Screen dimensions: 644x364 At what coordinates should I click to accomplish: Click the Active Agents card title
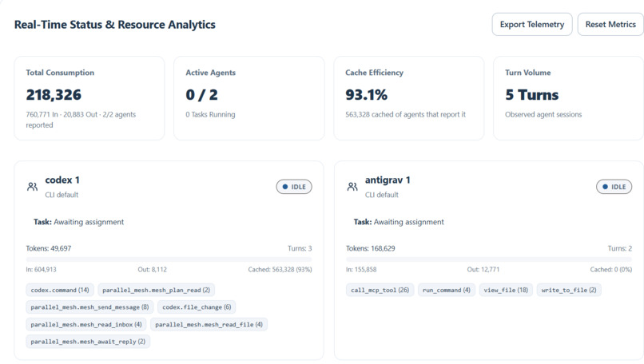pos(211,73)
